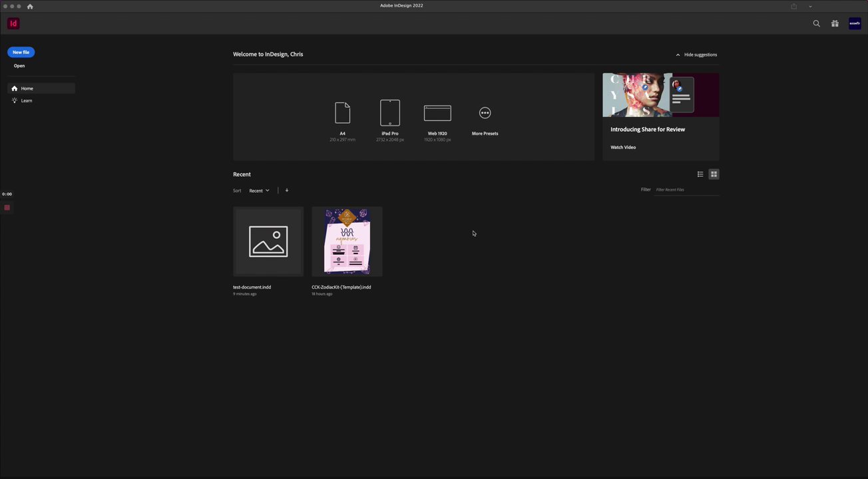Click the CCK-ZodiacKit-(Template).indd file name

341,287
